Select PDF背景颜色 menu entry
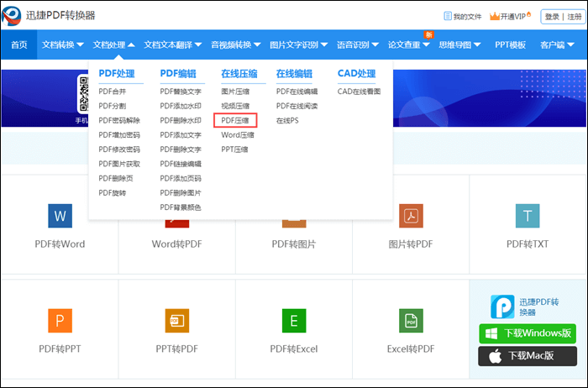 181,207
